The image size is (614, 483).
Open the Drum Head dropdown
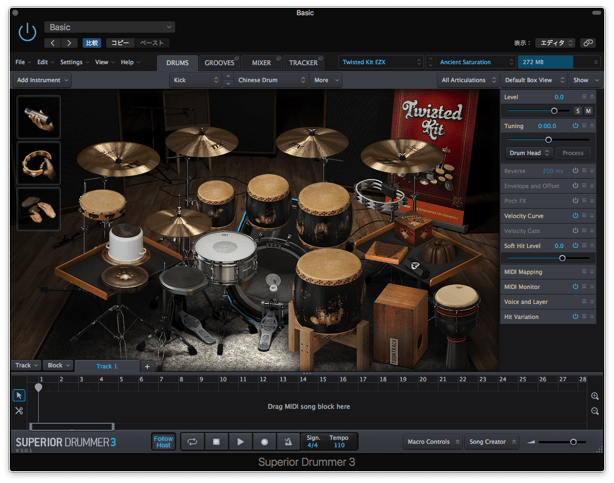point(529,153)
